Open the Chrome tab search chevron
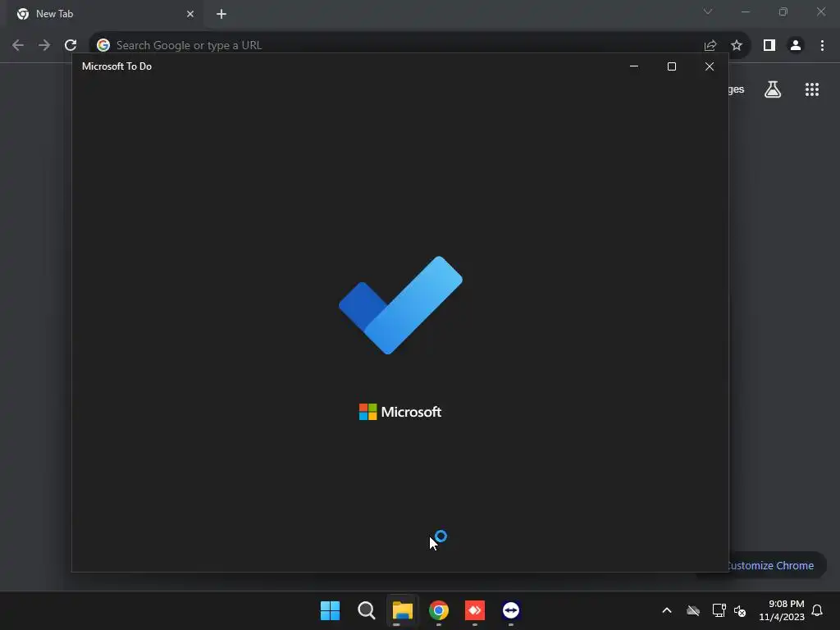Image resolution: width=840 pixels, height=630 pixels. tap(708, 11)
